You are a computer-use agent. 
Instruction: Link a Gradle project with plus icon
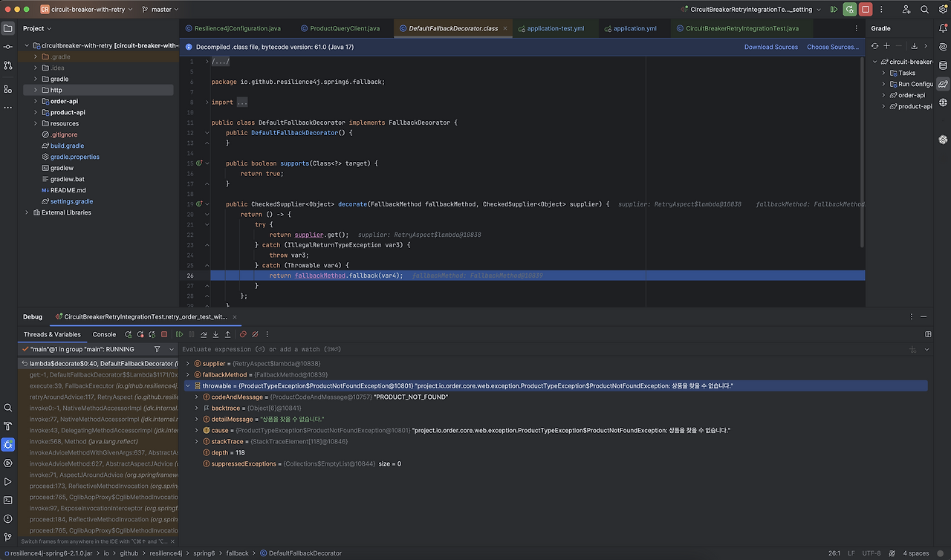[886, 46]
